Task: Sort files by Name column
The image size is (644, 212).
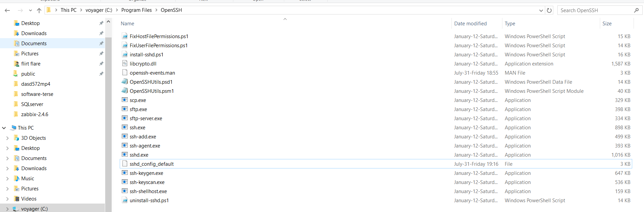Action: click(127, 24)
